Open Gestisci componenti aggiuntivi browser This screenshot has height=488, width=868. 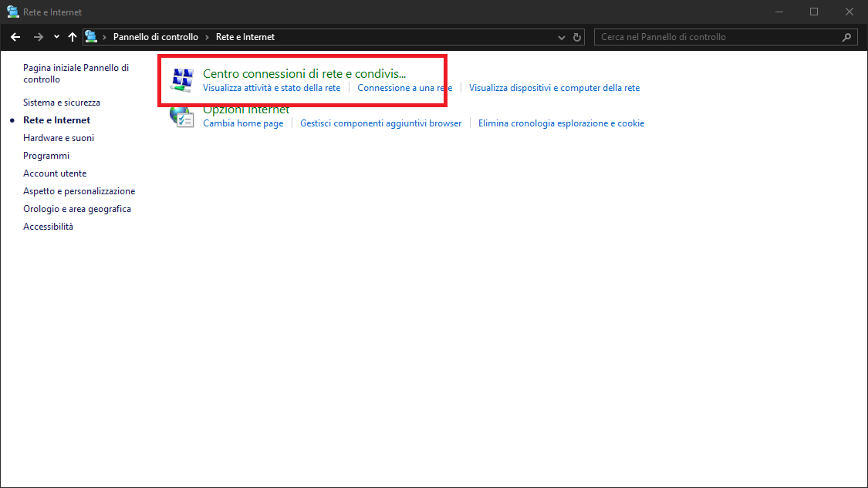point(380,123)
